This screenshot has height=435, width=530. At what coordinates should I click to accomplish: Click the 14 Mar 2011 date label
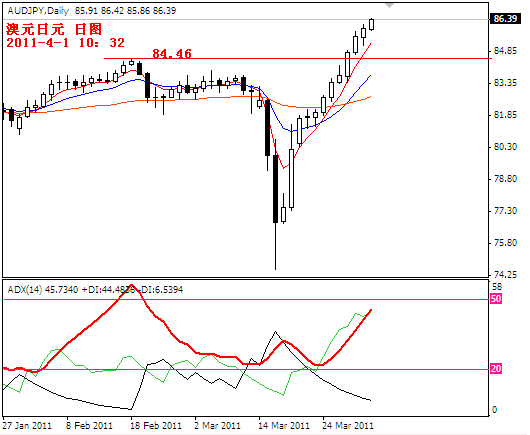point(283,425)
